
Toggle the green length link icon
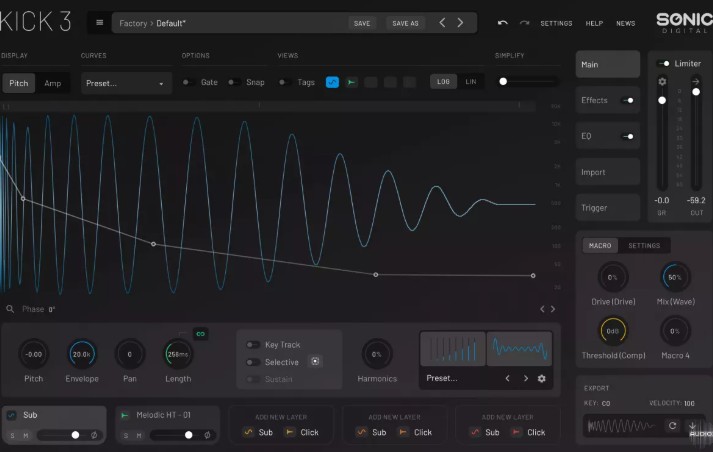coord(201,334)
